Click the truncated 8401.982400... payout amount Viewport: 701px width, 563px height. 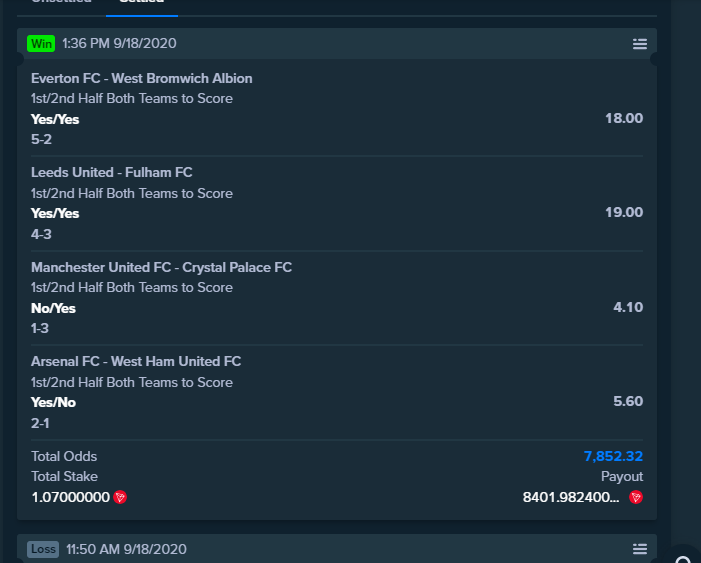571,497
